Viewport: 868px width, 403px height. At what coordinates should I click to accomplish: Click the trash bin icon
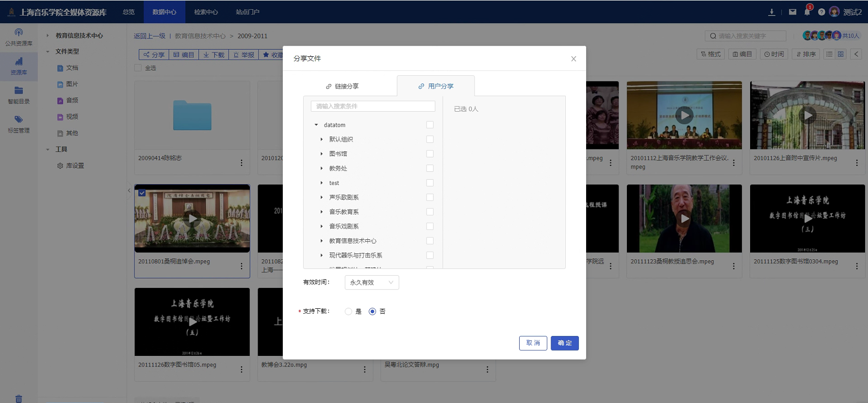pos(18,399)
